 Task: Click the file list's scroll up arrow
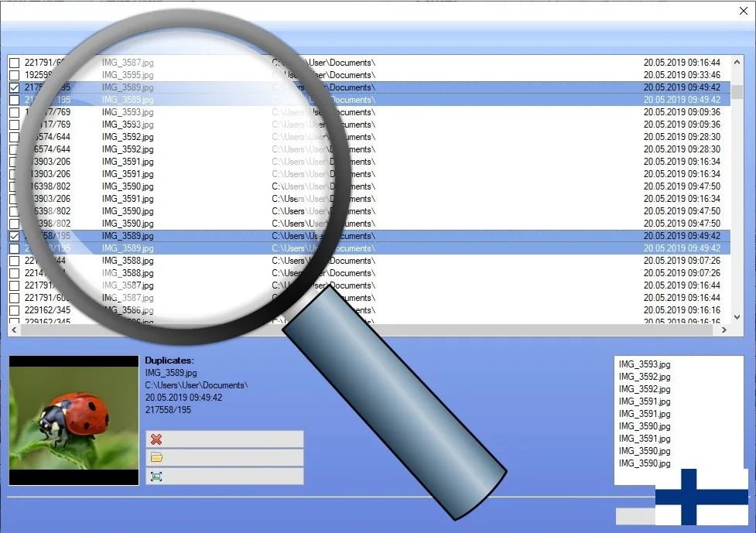tap(737, 62)
